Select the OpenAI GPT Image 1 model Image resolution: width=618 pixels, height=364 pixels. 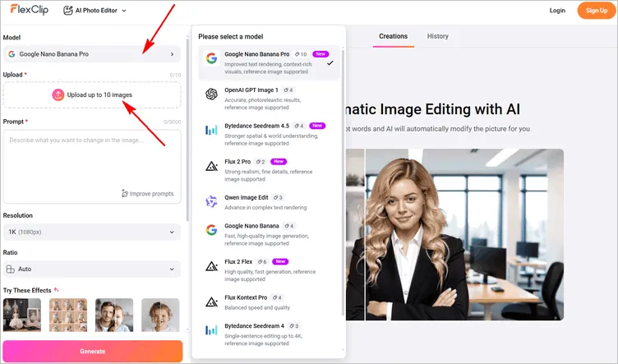pyautogui.click(x=269, y=99)
